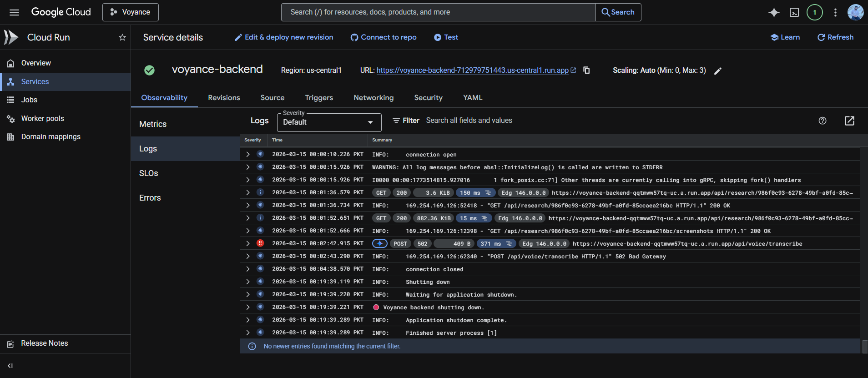Switch to the Revisions tab

tap(224, 98)
